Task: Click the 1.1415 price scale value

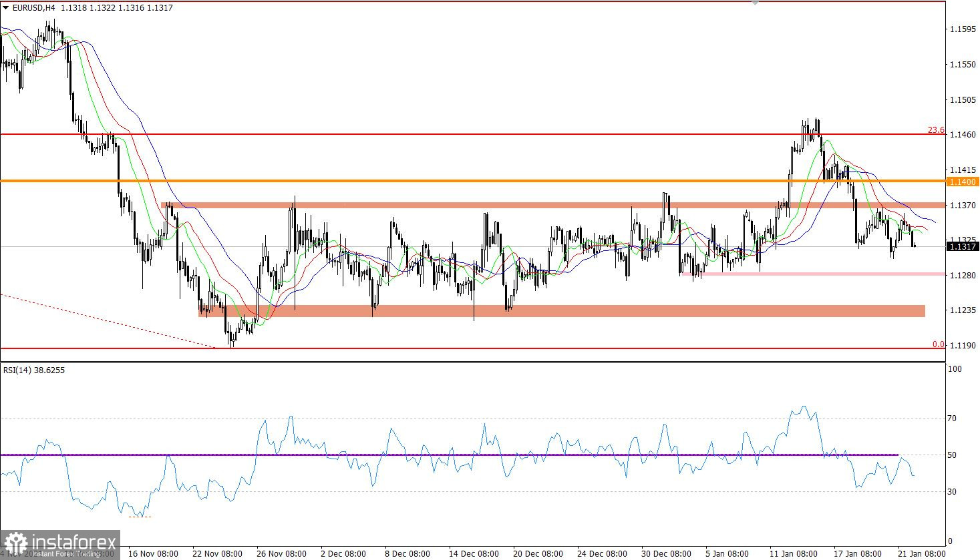Action: pyautogui.click(x=962, y=170)
